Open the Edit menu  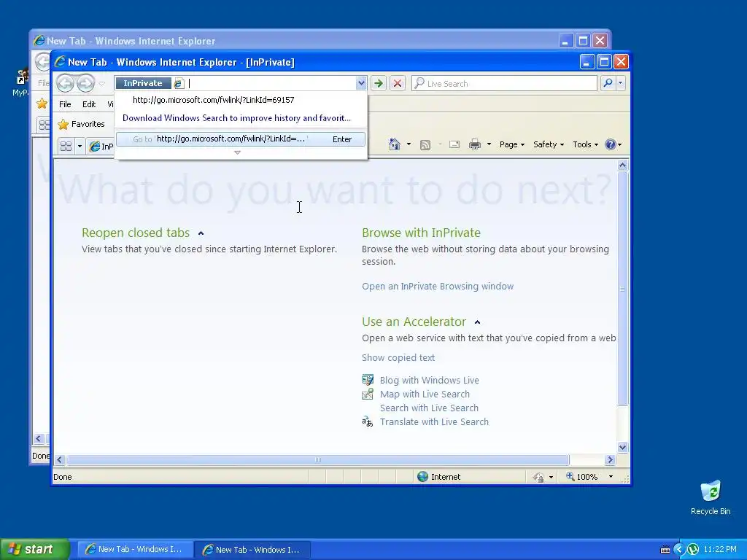point(88,104)
